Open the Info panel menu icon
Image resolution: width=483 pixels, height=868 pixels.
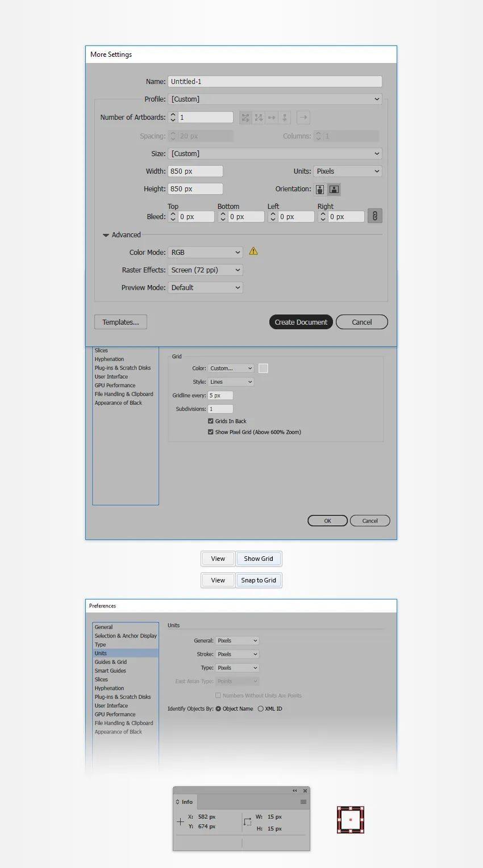click(303, 802)
